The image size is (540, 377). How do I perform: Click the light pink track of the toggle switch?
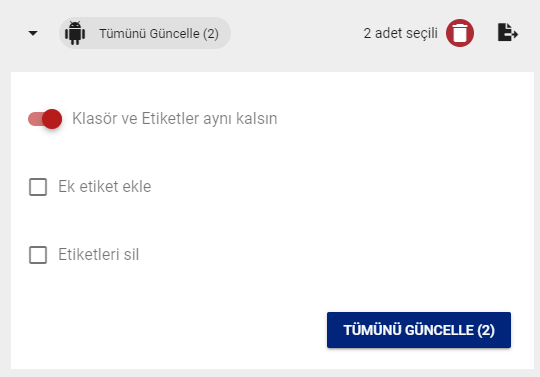(x=34, y=119)
